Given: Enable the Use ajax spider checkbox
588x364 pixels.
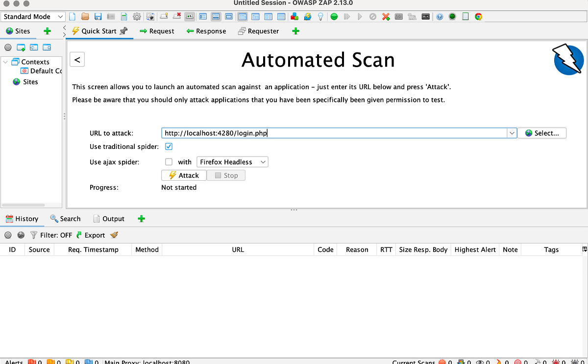Looking at the screenshot, I should 169,162.
